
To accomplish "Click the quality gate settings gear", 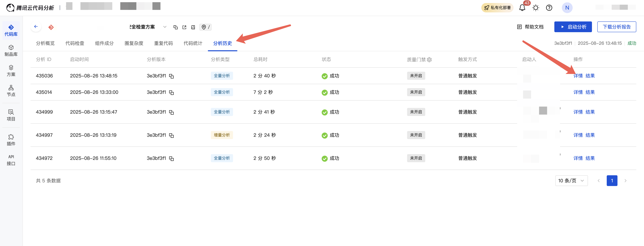I will [x=429, y=60].
